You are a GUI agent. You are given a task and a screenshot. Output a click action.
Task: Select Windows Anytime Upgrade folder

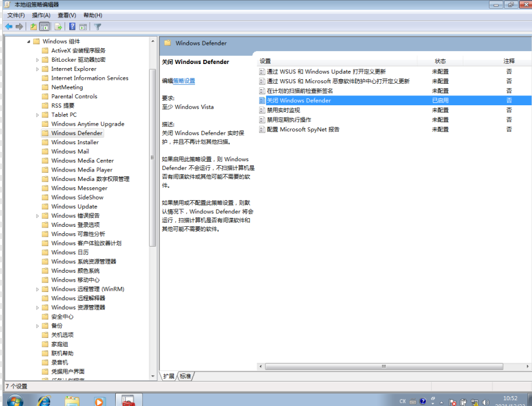point(88,124)
